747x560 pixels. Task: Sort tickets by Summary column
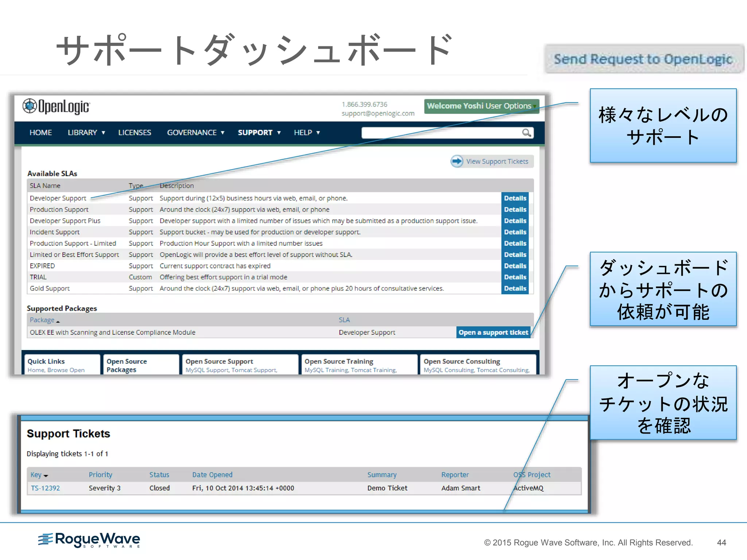(x=382, y=475)
